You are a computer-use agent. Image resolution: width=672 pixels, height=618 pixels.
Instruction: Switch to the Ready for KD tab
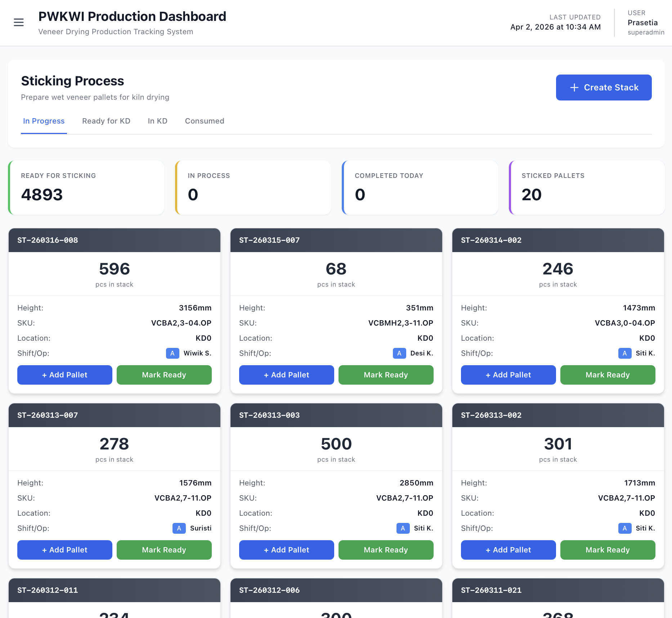tap(106, 121)
